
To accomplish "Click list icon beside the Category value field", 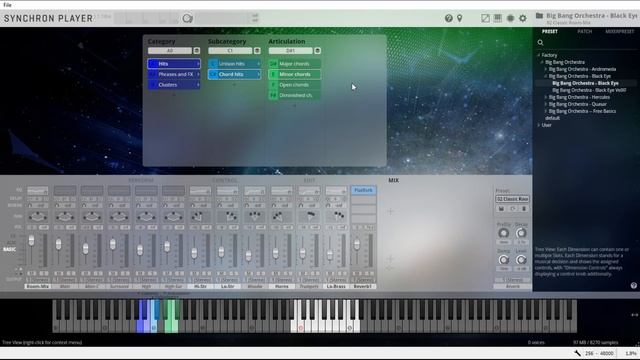I will [x=197, y=51].
